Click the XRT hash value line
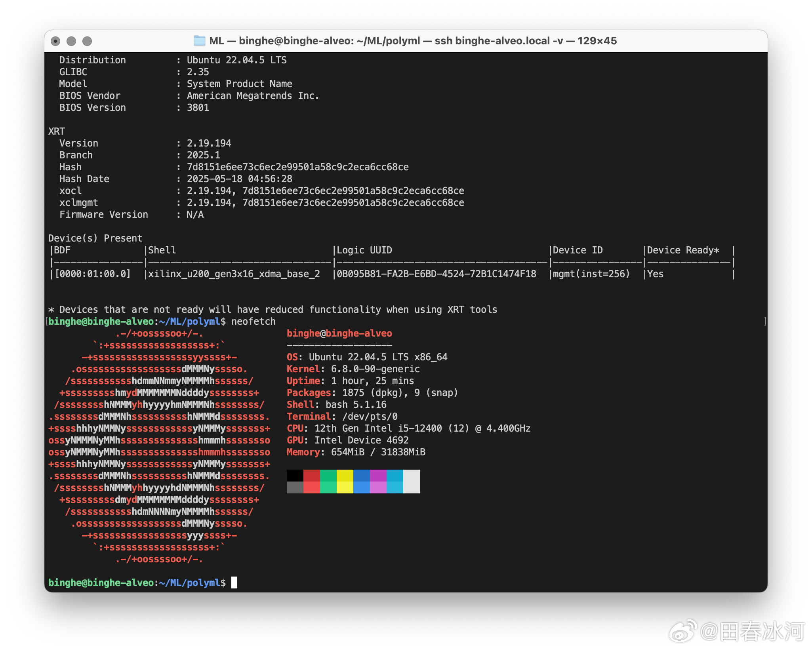This screenshot has width=812, height=651. [297, 167]
